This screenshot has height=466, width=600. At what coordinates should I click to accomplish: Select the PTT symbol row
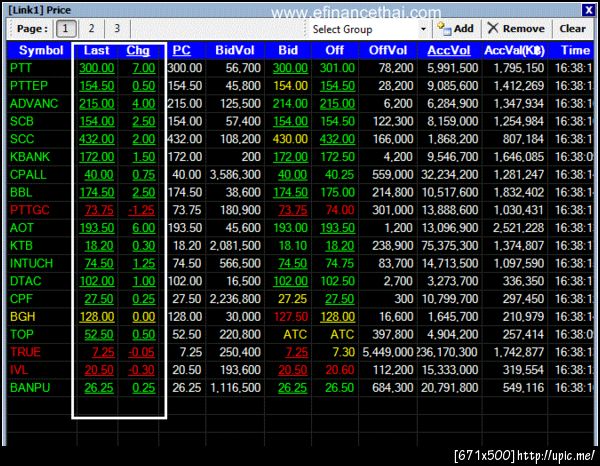point(21,68)
